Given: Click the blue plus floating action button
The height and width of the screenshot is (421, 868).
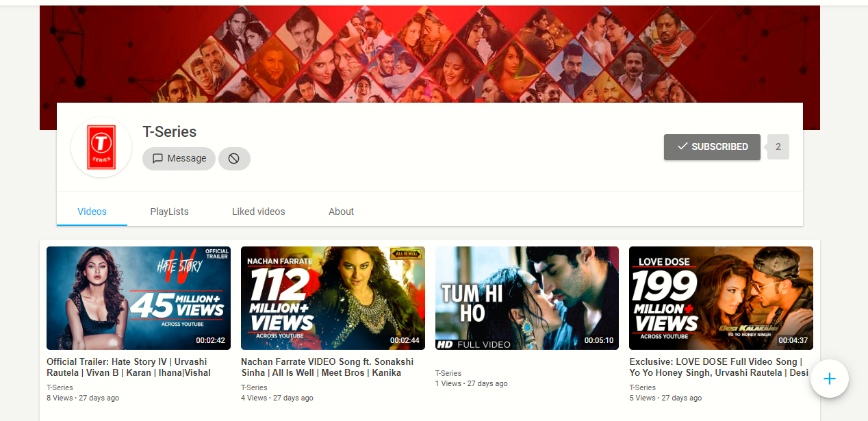Looking at the screenshot, I should click(830, 379).
